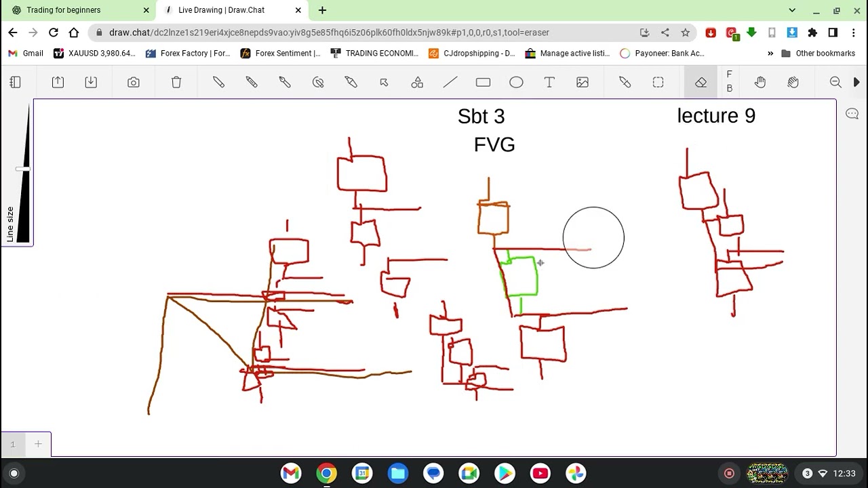Click the F front layer option
Image resolution: width=868 pixels, height=488 pixels.
730,75
